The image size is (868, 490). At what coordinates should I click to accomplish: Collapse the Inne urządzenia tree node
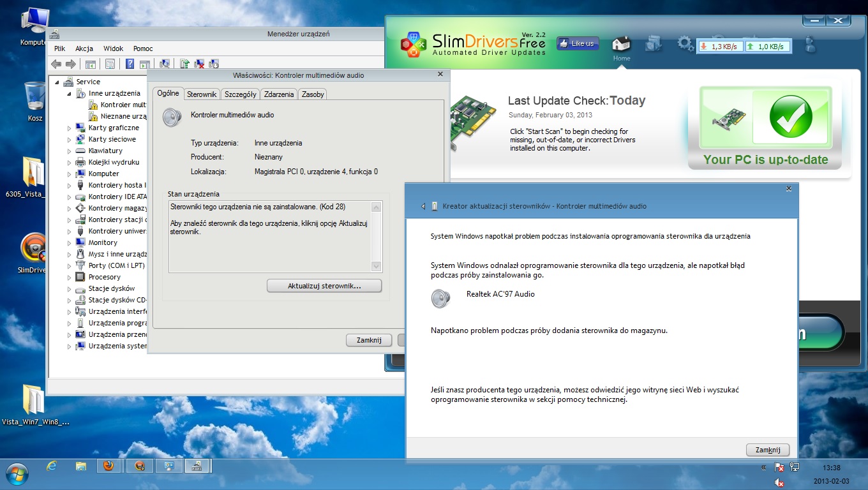70,93
